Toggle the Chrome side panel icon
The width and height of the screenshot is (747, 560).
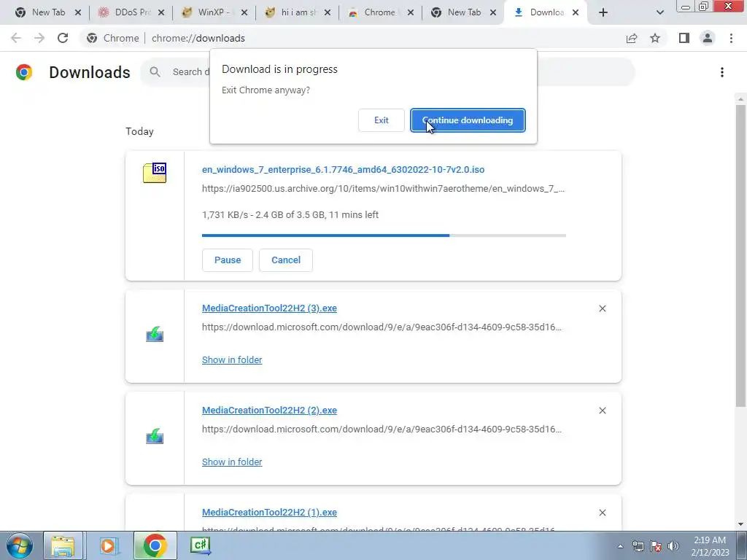[684, 38]
